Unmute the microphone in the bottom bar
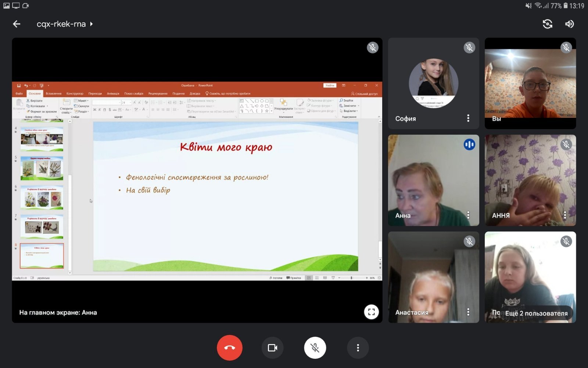This screenshot has height=368, width=588. point(315,348)
